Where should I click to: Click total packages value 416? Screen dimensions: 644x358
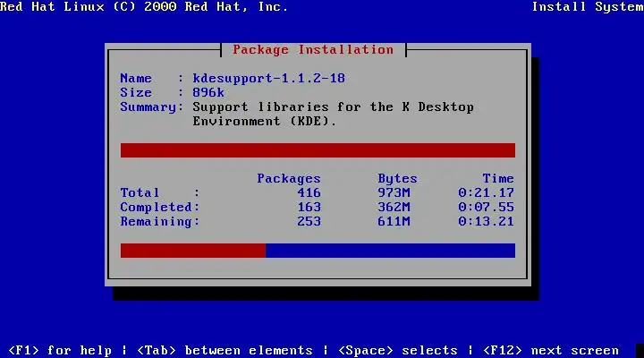(x=309, y=192)
